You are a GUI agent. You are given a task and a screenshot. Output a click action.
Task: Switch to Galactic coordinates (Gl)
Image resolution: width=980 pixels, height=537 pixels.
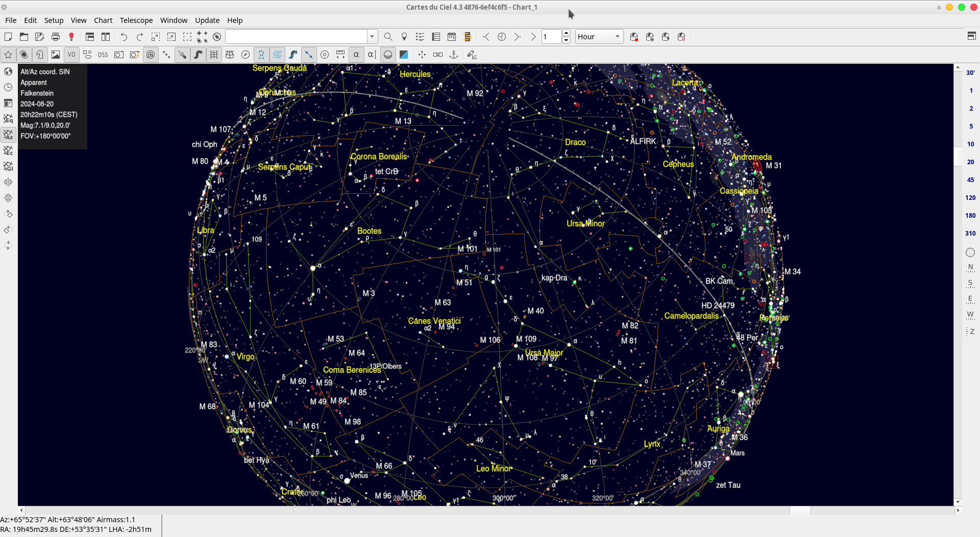8,166
